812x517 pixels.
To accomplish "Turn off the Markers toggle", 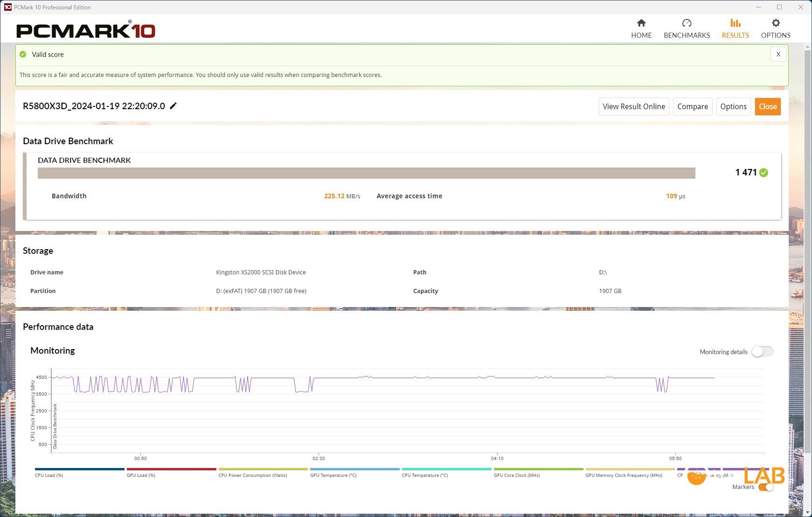I will pos(766,487).
